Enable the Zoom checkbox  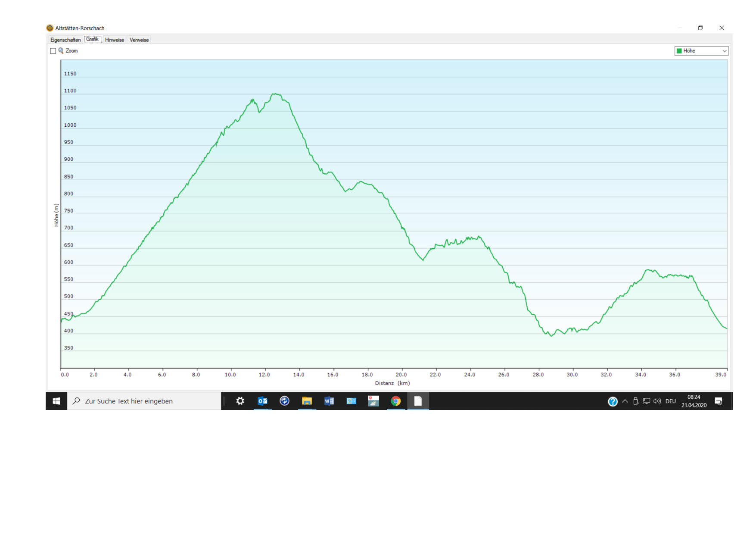53,51
